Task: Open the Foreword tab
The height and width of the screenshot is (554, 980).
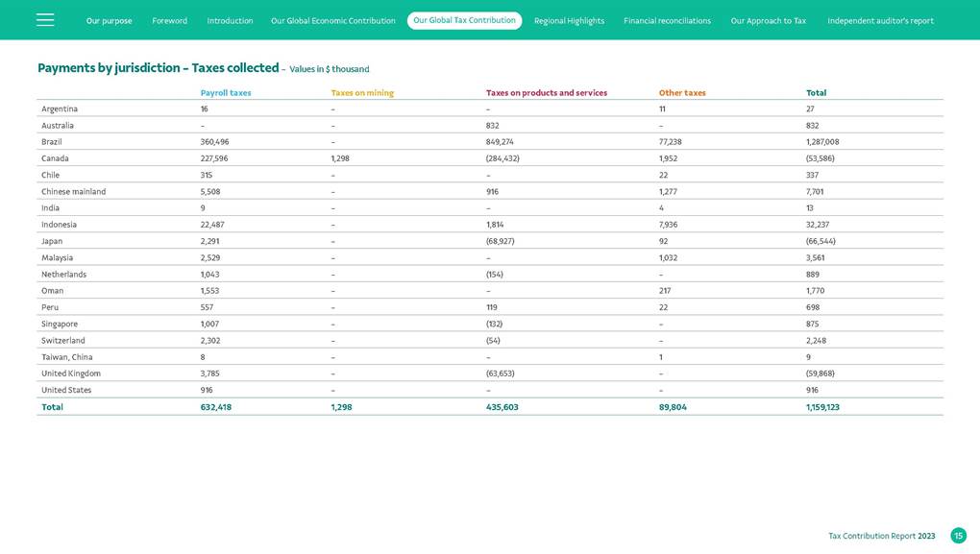Action: [x=170, y=21]
